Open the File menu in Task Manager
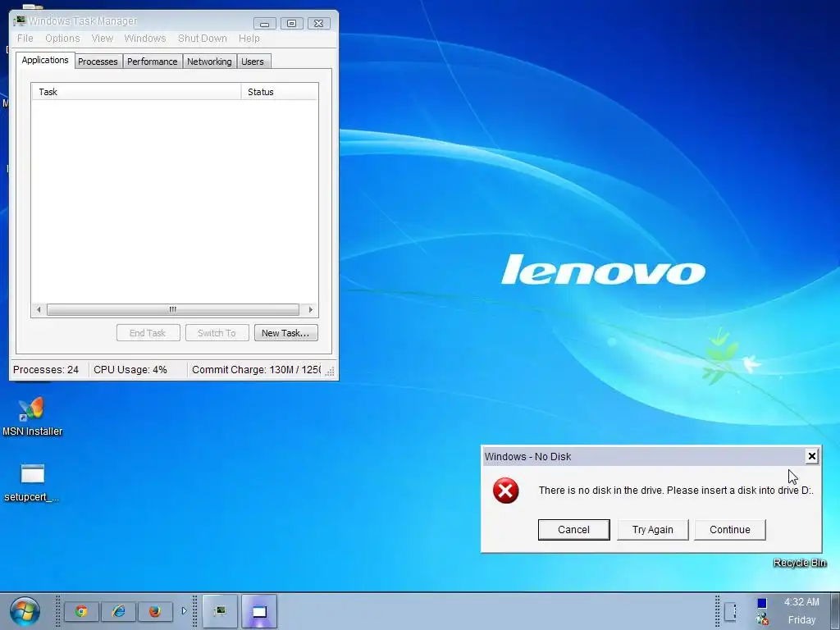The width and height of the screenshot is (840, 630). click(25, 39)
